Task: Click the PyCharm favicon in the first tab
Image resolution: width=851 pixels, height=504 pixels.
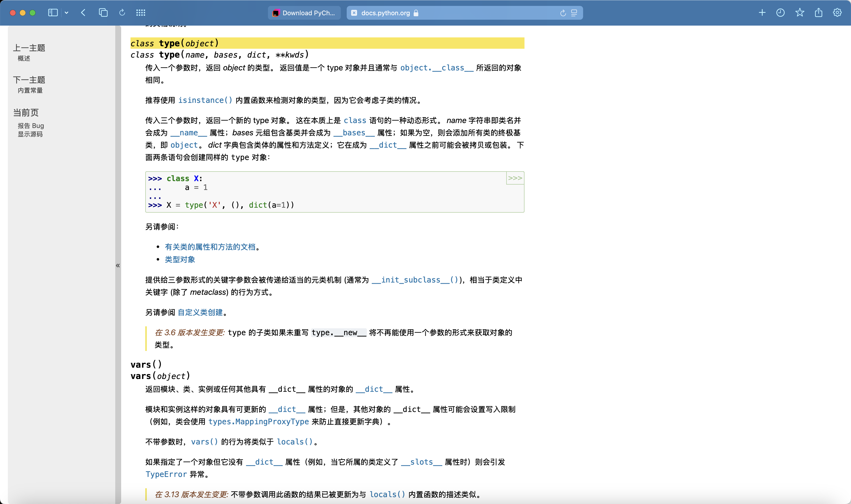Action: [x=276, y=13]
